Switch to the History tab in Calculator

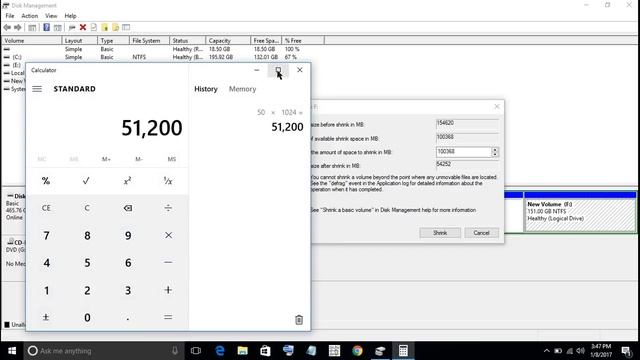click(x=206, y=89)
